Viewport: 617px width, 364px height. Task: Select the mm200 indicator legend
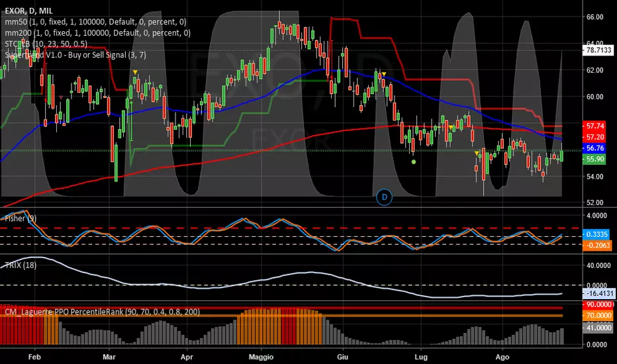pyautogui.click(x=97, y=33)
